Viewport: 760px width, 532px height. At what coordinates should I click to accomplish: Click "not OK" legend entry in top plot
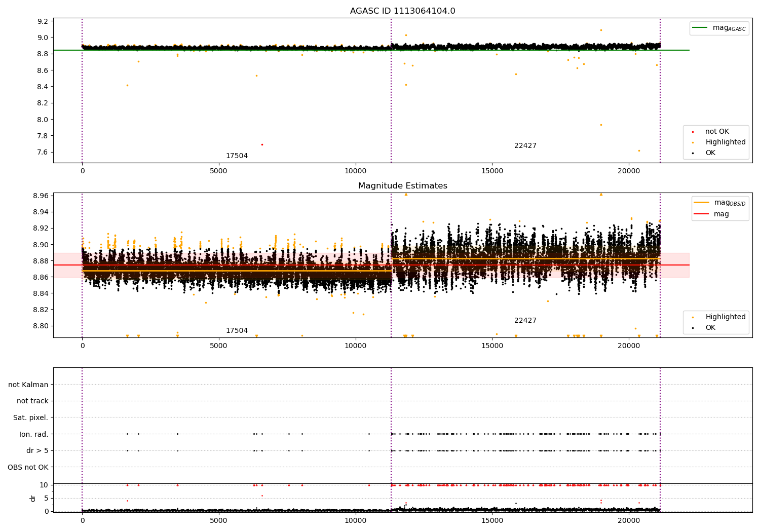[717, 132]
